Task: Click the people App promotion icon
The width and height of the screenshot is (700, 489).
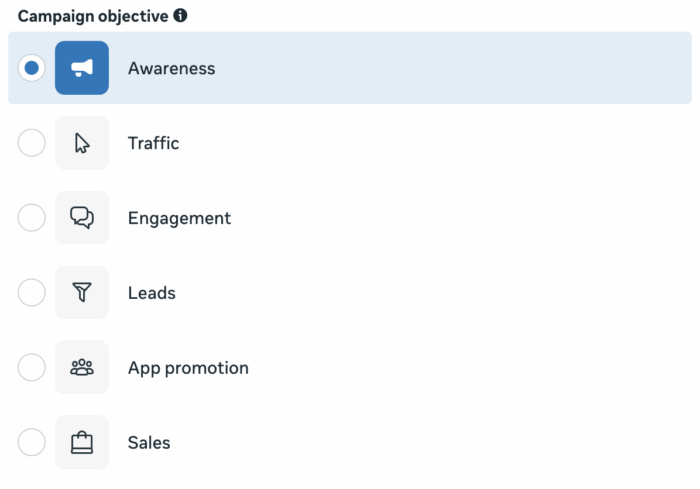Action: (x=82, y=368)
